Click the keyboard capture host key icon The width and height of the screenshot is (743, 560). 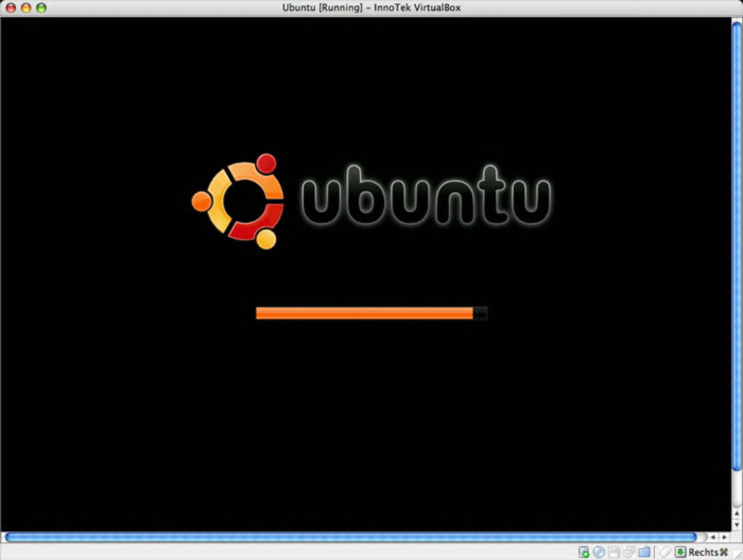pos(680,552)
